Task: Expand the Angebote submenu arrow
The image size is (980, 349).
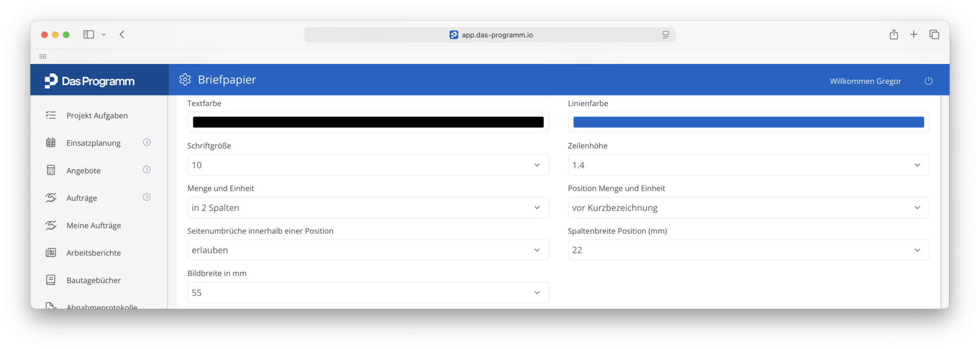Action: (146, 170)
